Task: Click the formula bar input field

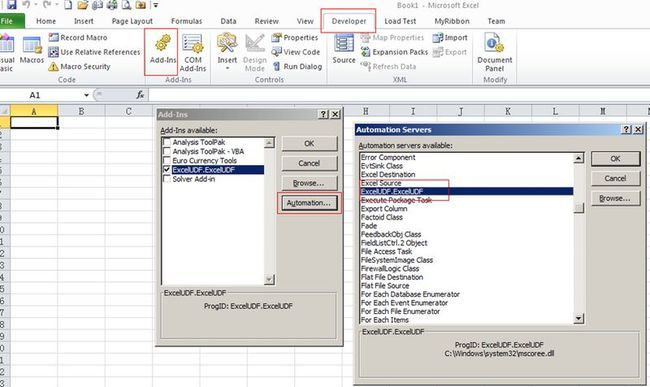Action: tap(399, 95)
